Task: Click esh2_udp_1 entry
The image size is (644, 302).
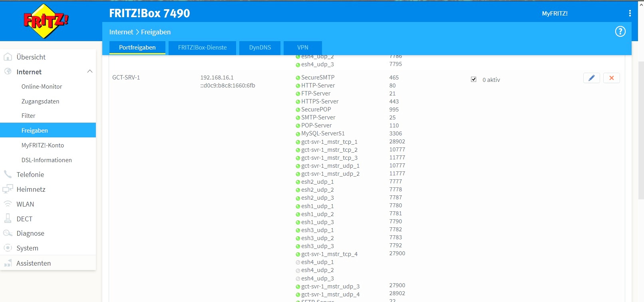Action: pos(318,182)
